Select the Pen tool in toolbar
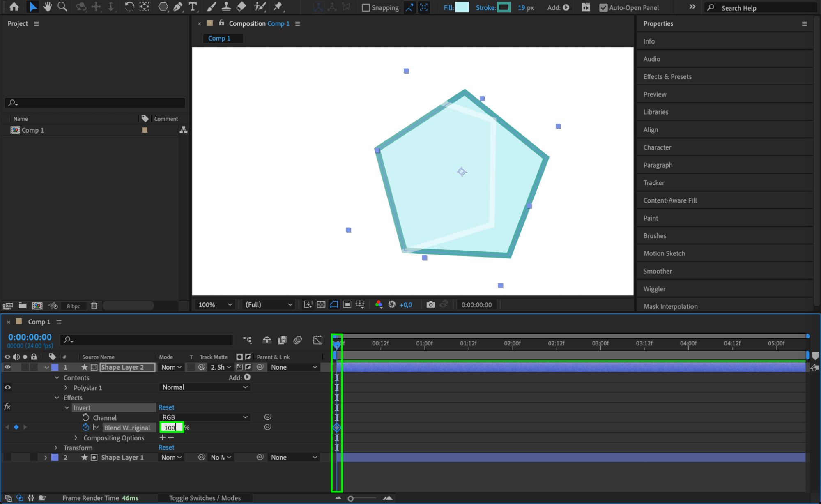 tap(178, 7)
